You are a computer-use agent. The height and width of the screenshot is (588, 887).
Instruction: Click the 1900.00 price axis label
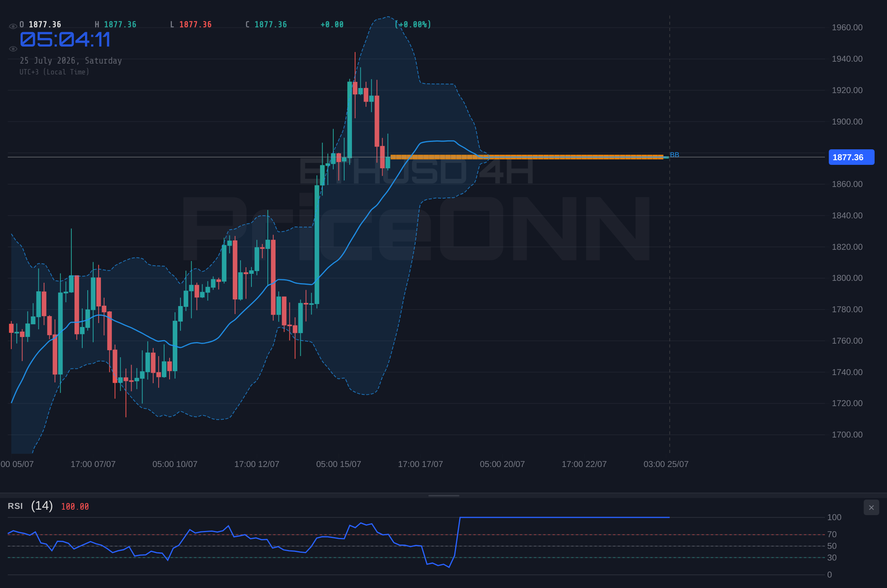click(x=847, y=122)
